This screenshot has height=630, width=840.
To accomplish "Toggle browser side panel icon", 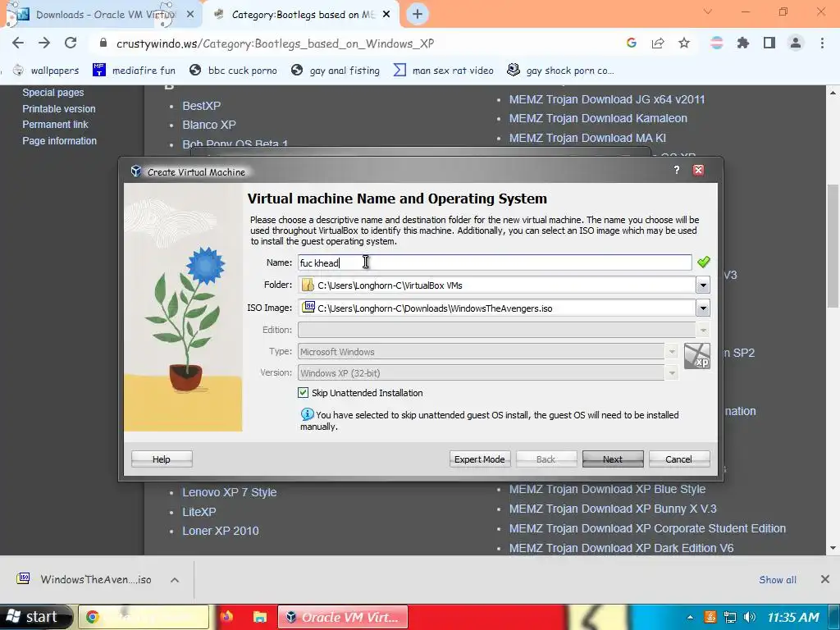I will coord(769,43).
